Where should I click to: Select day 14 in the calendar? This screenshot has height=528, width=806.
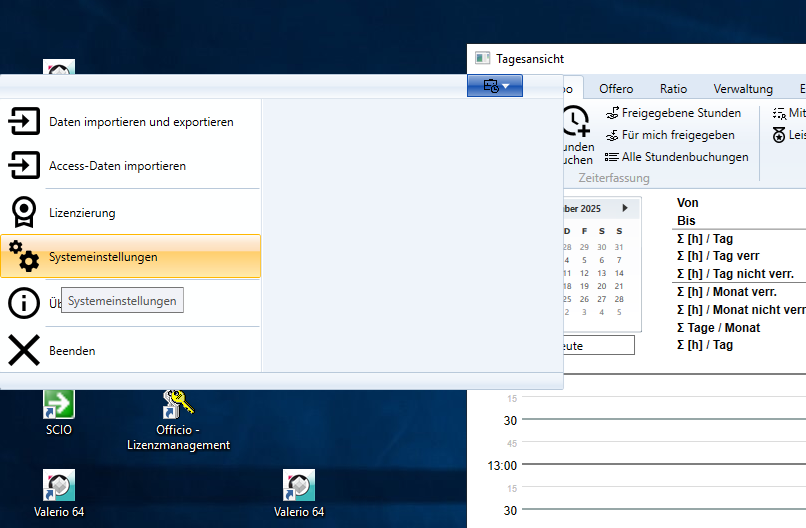tap(619, 273)
